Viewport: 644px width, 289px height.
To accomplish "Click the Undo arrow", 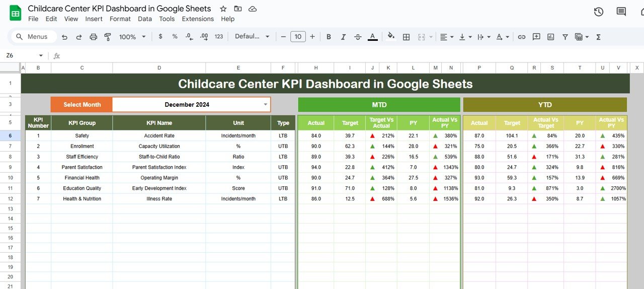I will click(64, 37).
